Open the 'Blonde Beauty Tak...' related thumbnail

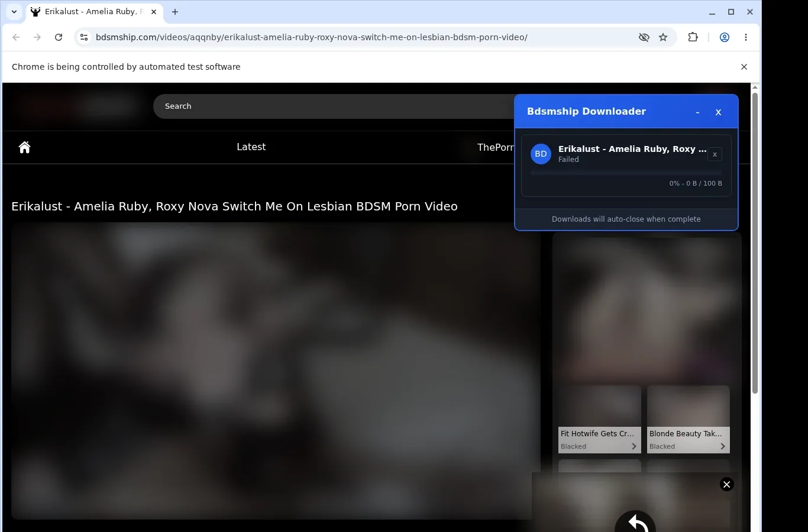(689, 420)
